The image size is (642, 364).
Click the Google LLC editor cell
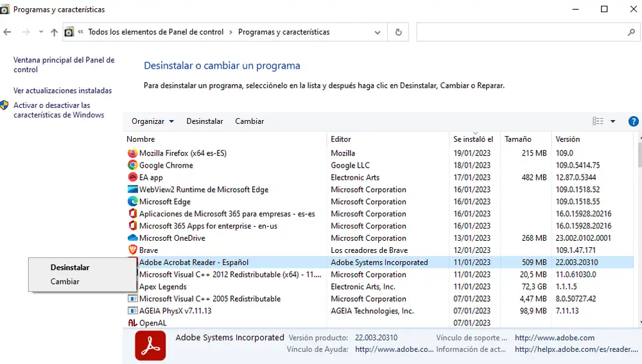tap(350, 166)
